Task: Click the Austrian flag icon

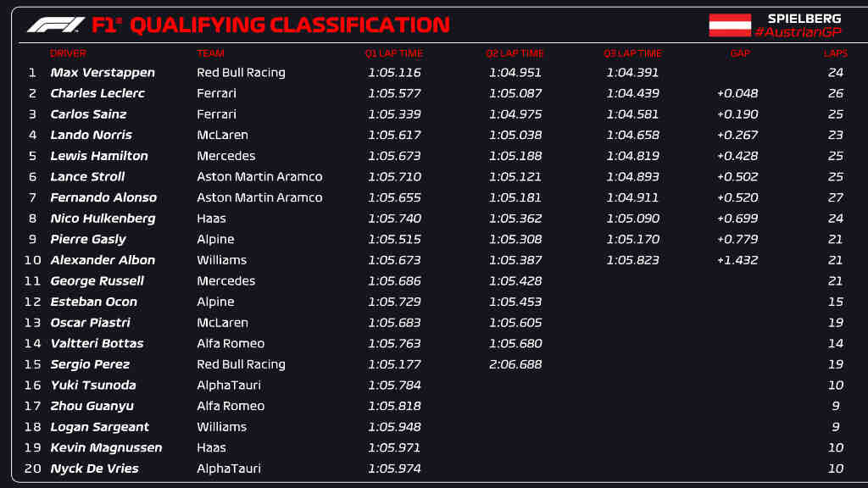Action: pos(730,25)
